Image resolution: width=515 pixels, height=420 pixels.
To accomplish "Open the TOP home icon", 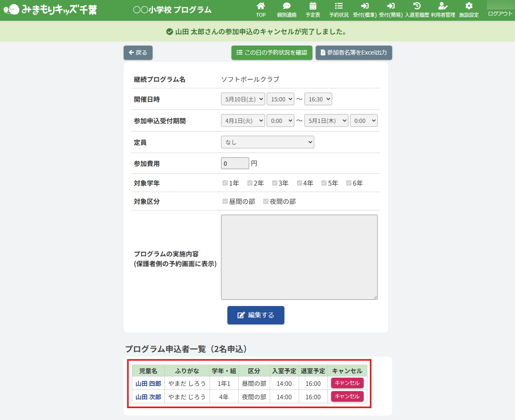I will click(261, 6).
